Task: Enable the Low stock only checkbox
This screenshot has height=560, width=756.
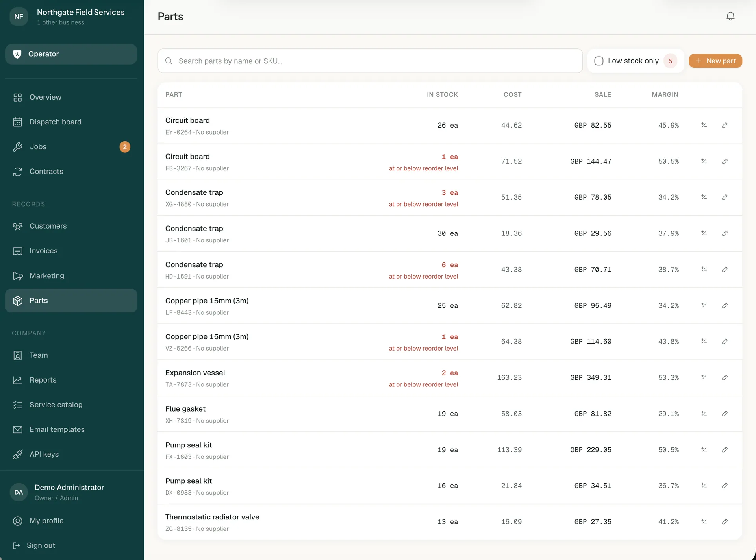Action: click(x=598, y=61)
